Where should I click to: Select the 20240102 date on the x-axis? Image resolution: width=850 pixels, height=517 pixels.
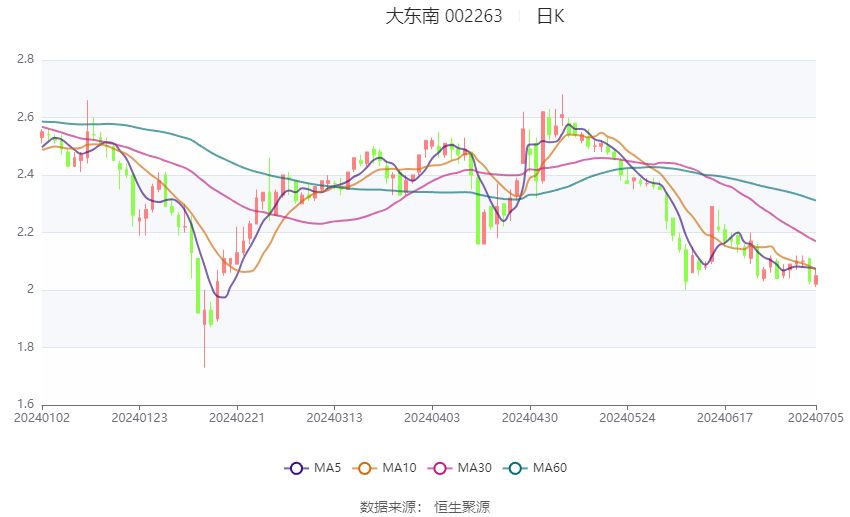[42, 417]
